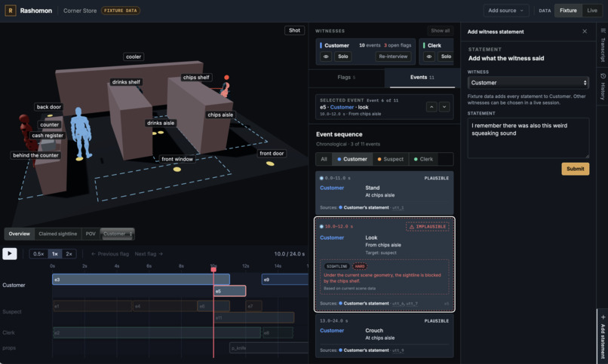The height and width of the screenshot is (364, 608).
Task: Click the Rashomon logo icon
Action: click(10, 11)
